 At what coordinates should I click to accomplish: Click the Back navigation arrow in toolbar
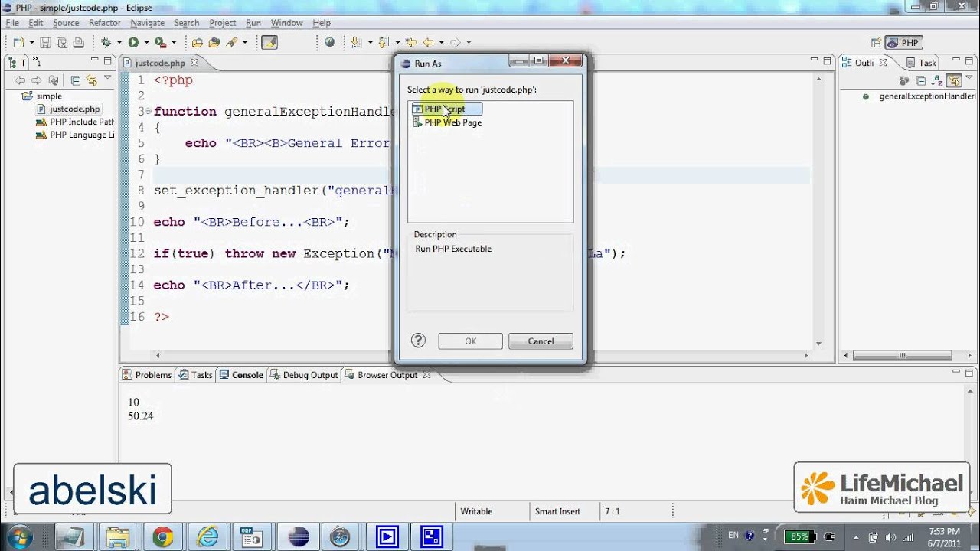pyautogui.click(x=428, y=43)
